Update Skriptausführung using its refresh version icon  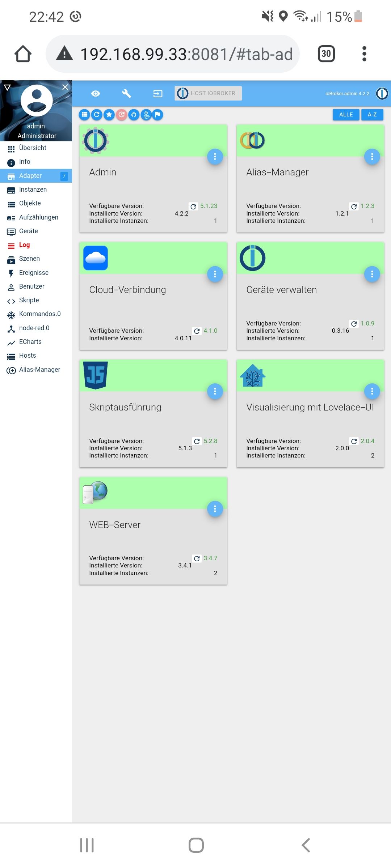point(197,441)
